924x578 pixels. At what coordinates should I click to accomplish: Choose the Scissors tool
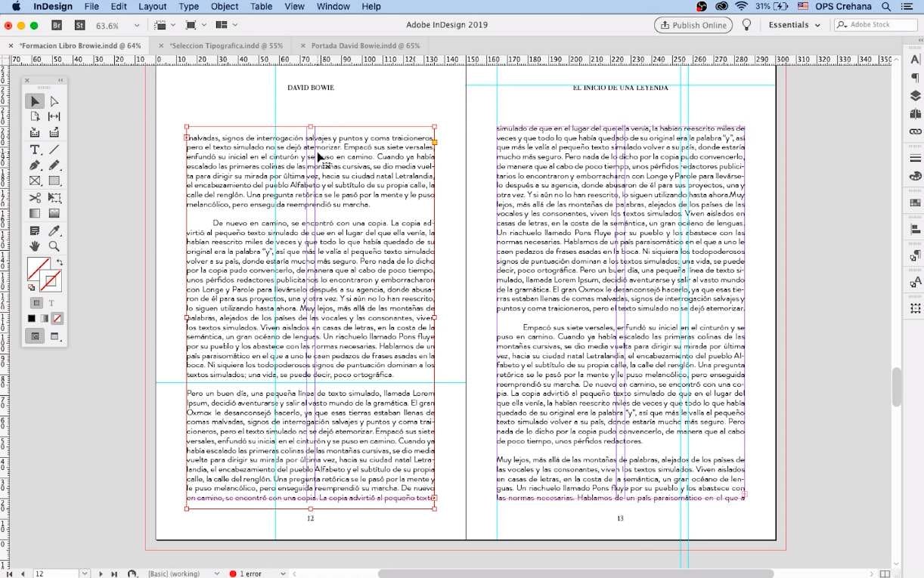[34, 197]
